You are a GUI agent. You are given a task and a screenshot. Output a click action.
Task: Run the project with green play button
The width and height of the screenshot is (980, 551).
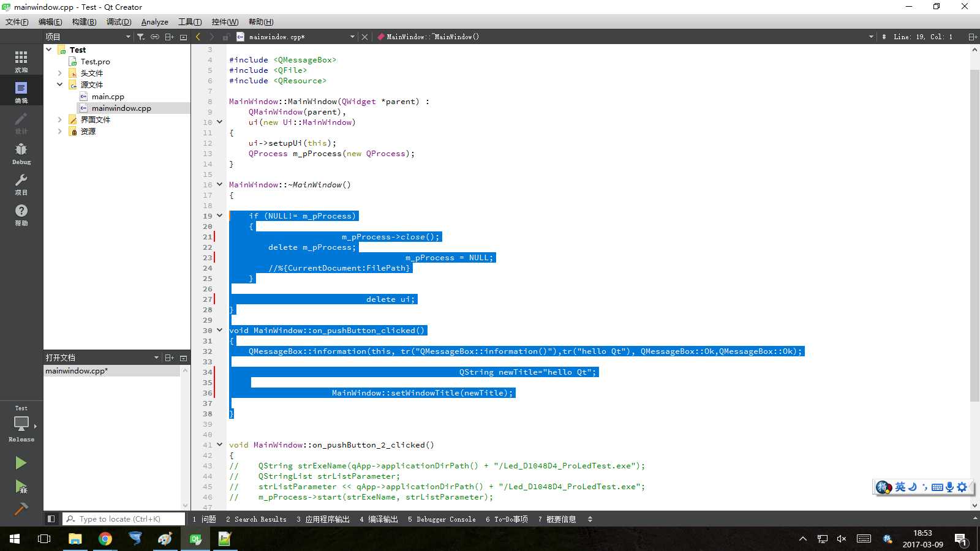21,463
